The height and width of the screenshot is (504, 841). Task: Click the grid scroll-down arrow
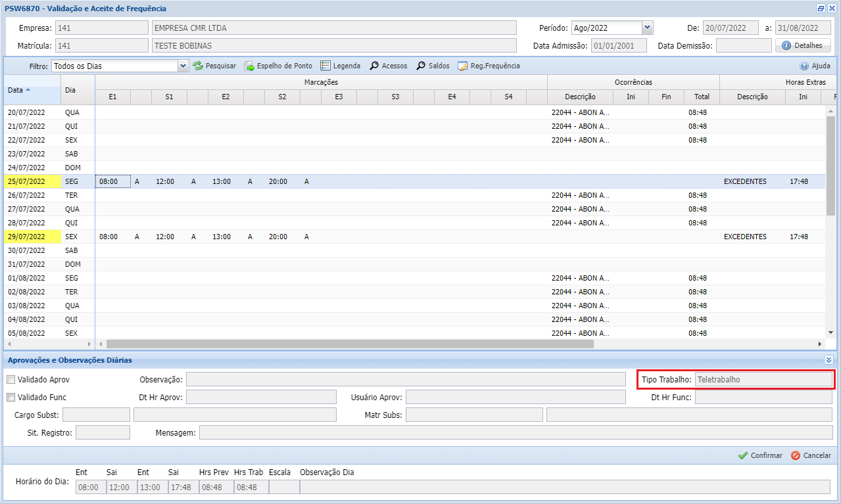(830, 334)
